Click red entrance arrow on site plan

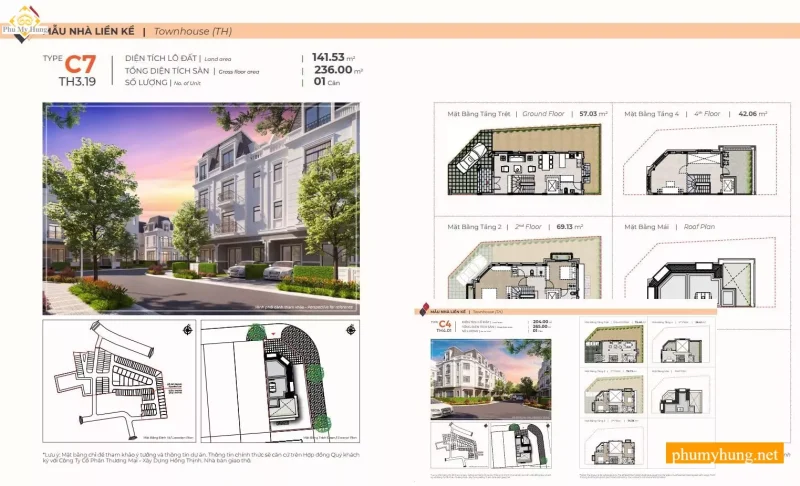click(x=260, y=334)
